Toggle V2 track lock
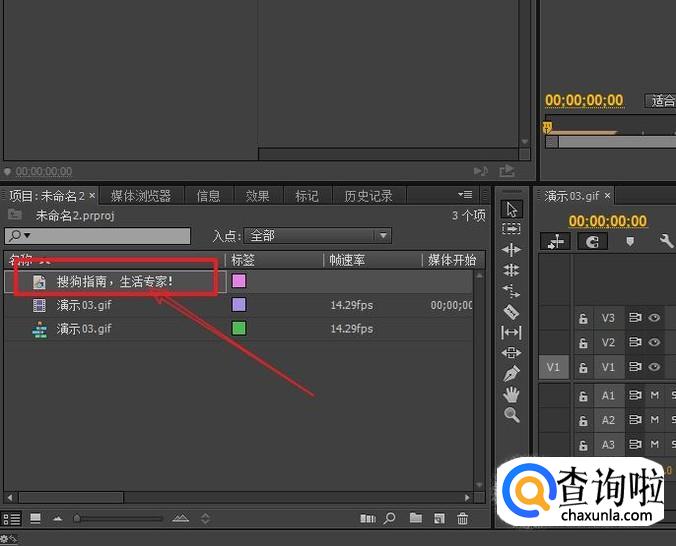676x546 pixels. click(583, 343)
